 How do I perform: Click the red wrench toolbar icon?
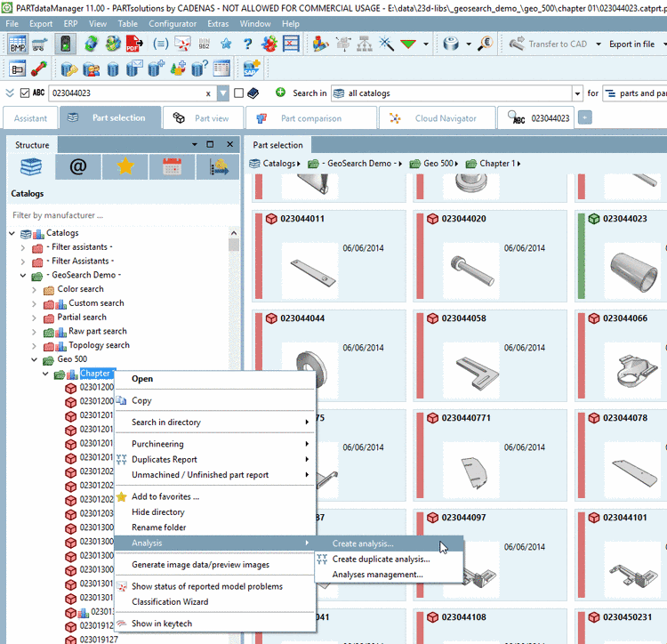point(39,68)
